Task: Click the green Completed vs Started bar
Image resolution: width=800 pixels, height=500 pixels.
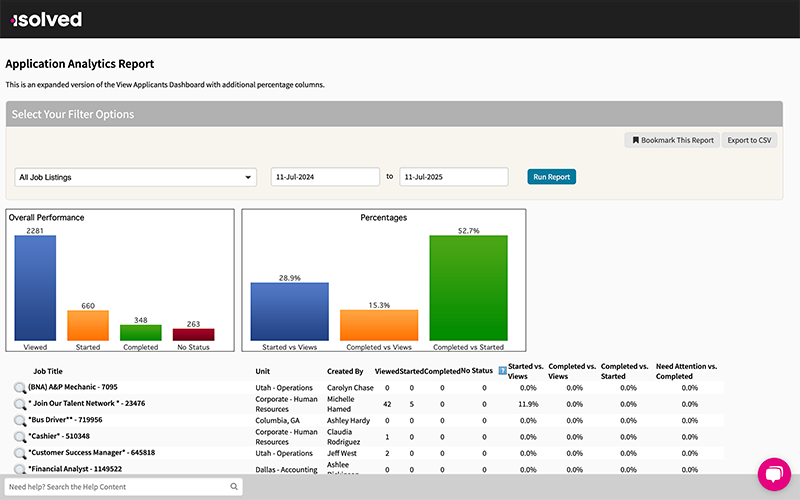Action: (468, 288)
